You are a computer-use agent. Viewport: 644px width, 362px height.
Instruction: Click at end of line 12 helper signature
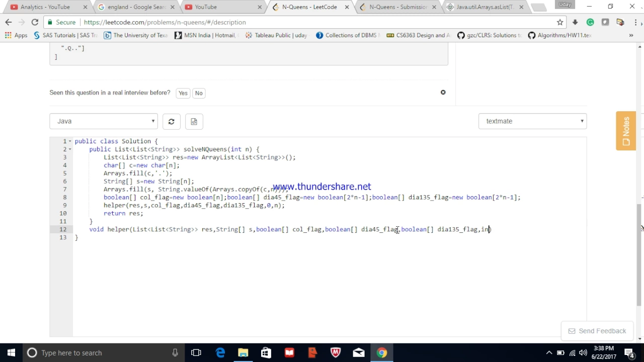click(x=491, y=230)
